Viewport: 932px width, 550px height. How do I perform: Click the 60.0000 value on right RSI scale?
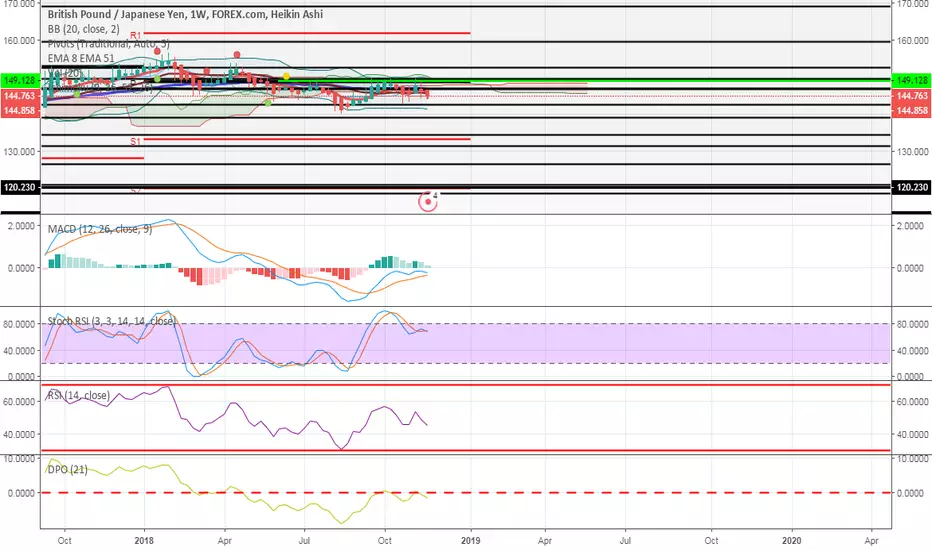pos(912,402)
